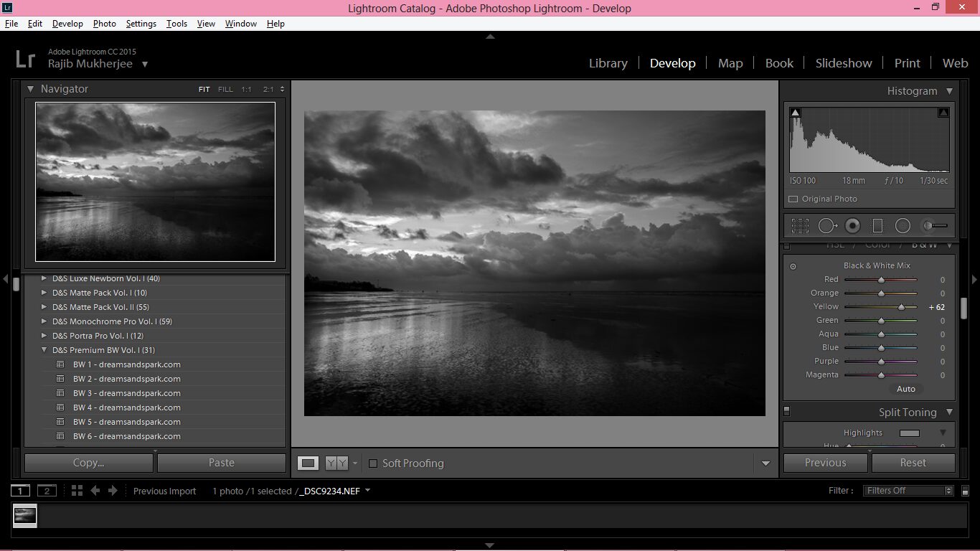Click the Yellow slider handle in B&W Mix
The image size is (980, 551).
[902, 307]
